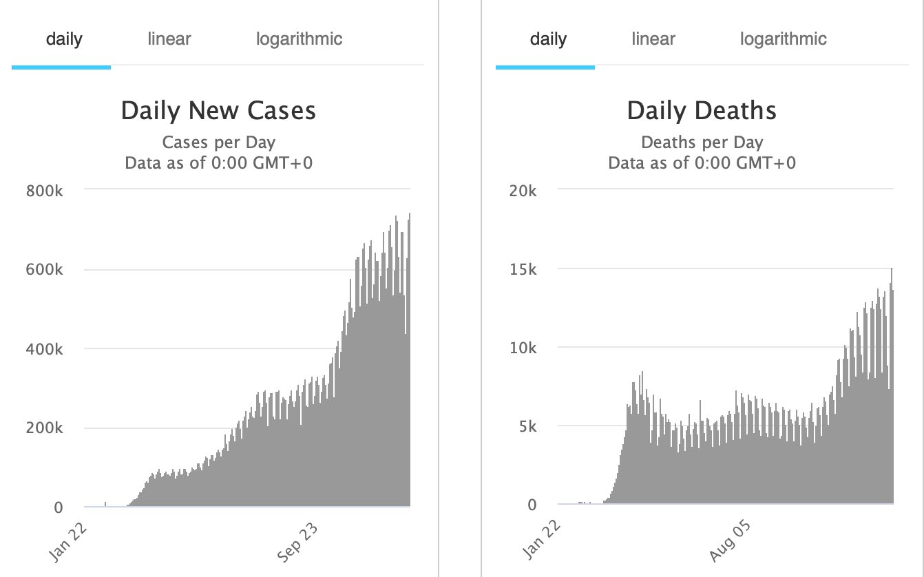The image size is (924, 577).
Task: Switch to linear tab for Daily New Cases
Action: pos(169,39)
